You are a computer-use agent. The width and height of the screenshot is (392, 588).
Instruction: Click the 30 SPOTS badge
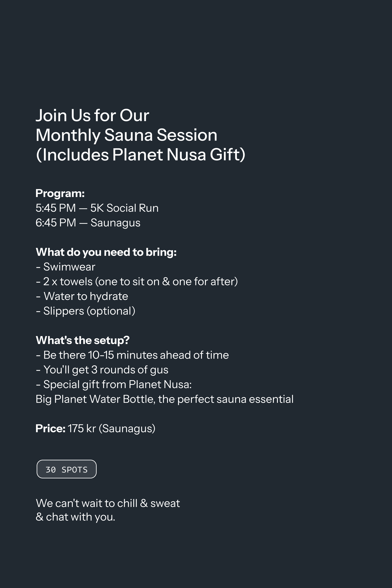67,469
